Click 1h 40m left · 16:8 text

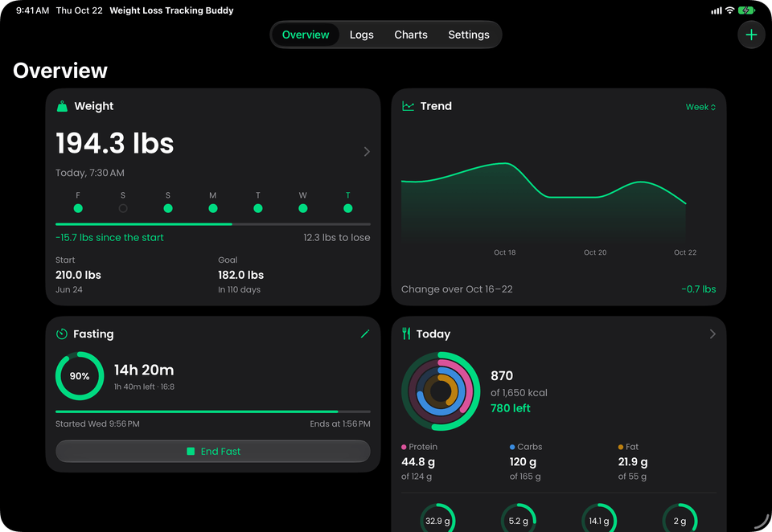coord(144,387)
